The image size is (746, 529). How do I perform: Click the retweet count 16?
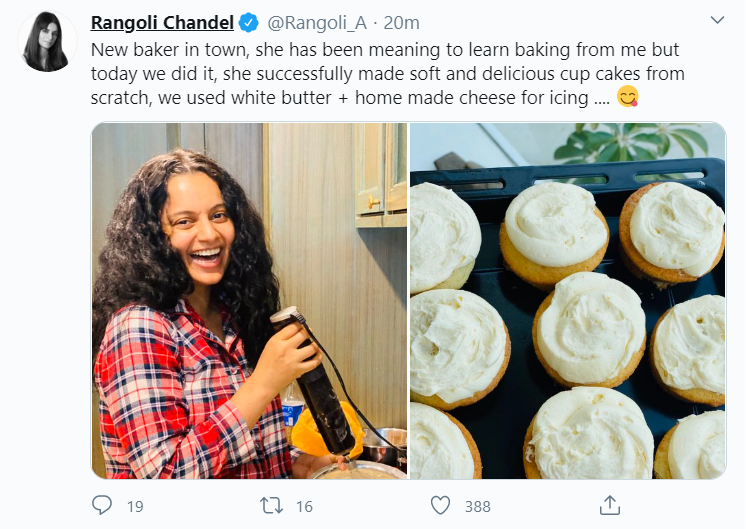coord(305,506)
